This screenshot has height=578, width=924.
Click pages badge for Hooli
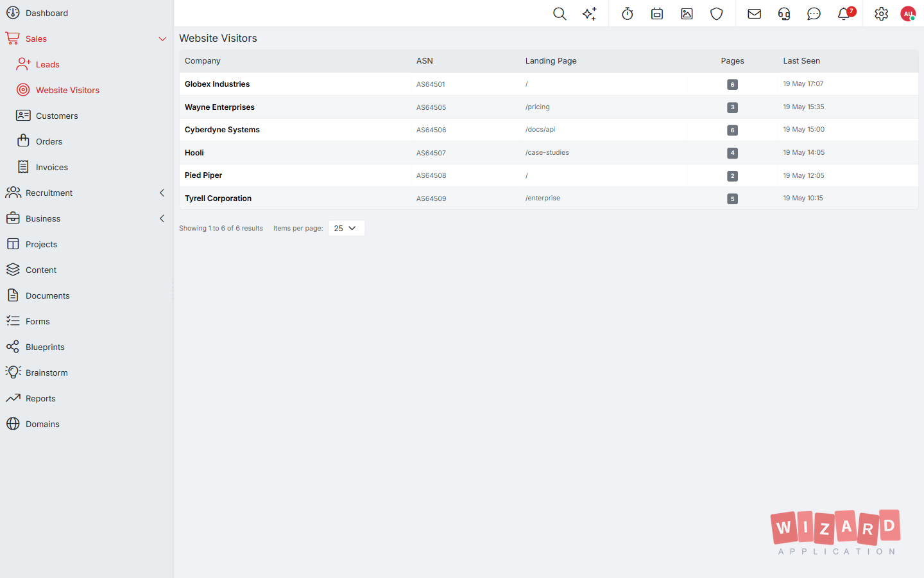[732, 153]
